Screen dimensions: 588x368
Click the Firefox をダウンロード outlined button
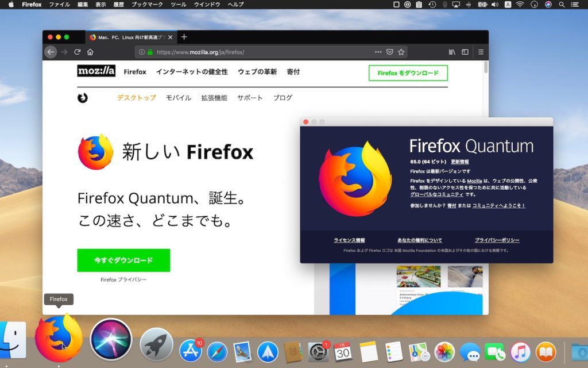[x=408, y=73]
